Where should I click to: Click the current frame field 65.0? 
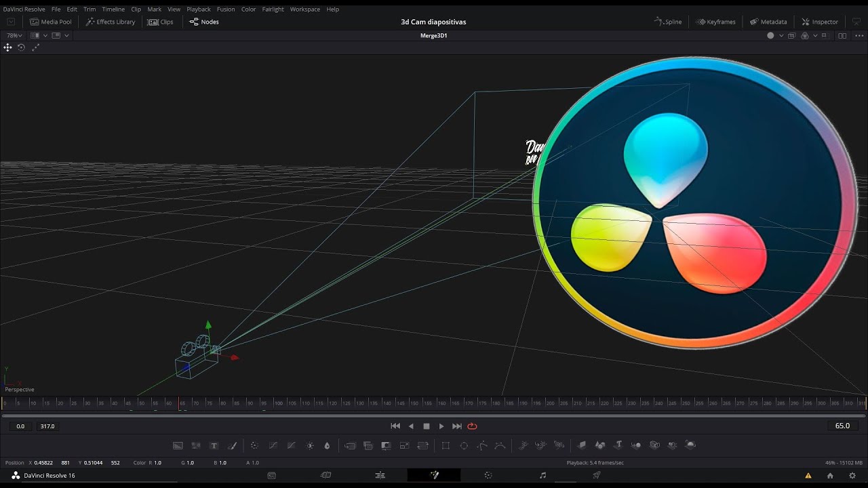tap(842, 426)
